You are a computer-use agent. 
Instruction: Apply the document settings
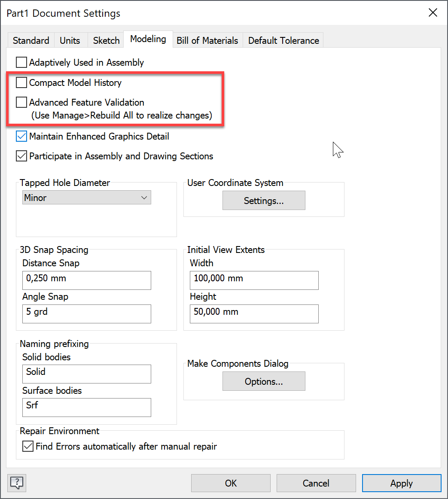coord(401,483)
